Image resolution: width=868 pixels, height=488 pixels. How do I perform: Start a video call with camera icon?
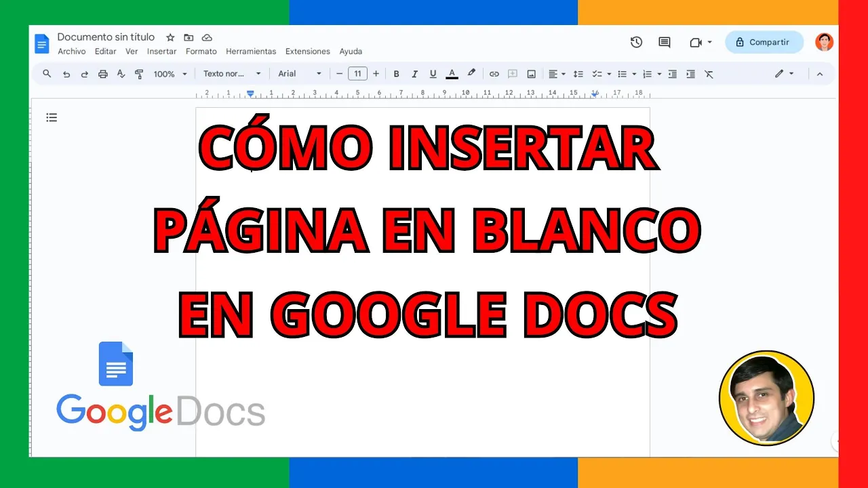[695, 42]
